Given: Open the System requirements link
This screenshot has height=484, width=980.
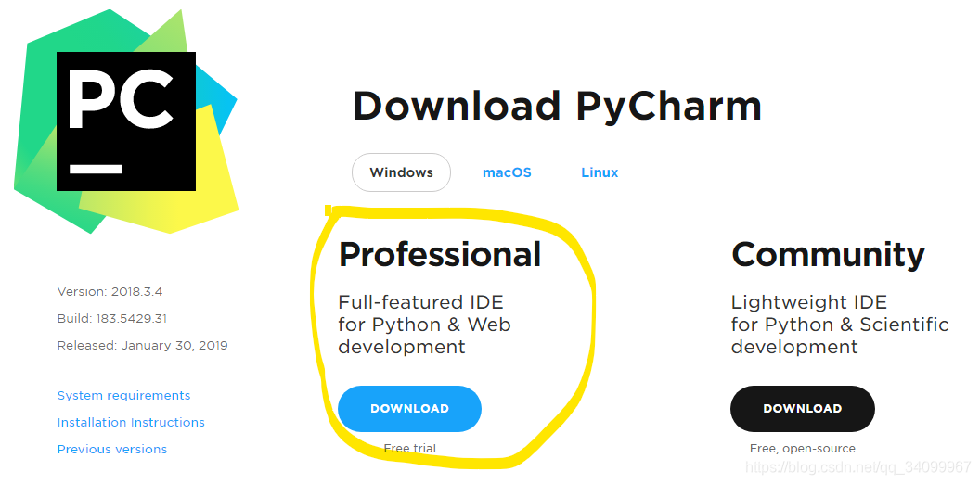Looking at the screenshot, I should pyautogui.click(x=123, y=395).
